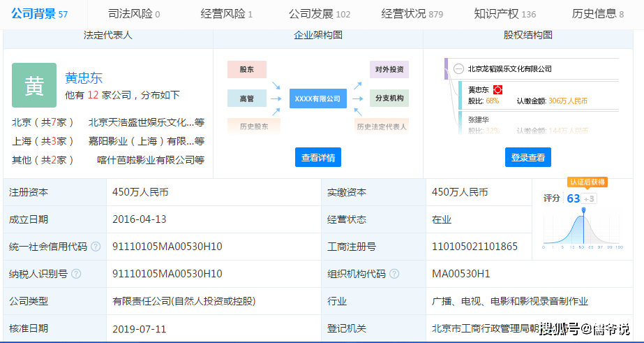This screenshot has width=644, height=343.
Task: Click the green 黄 avatar icon
Action: click(x=34, y=85)
